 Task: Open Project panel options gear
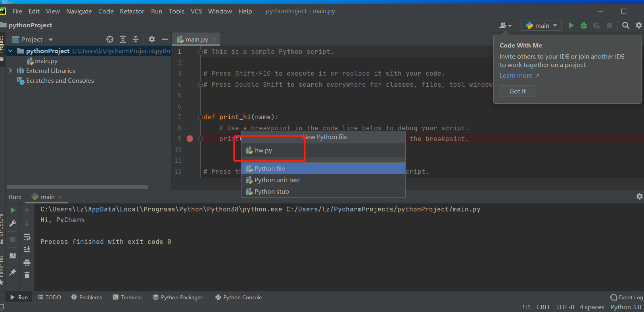(152, 39)
